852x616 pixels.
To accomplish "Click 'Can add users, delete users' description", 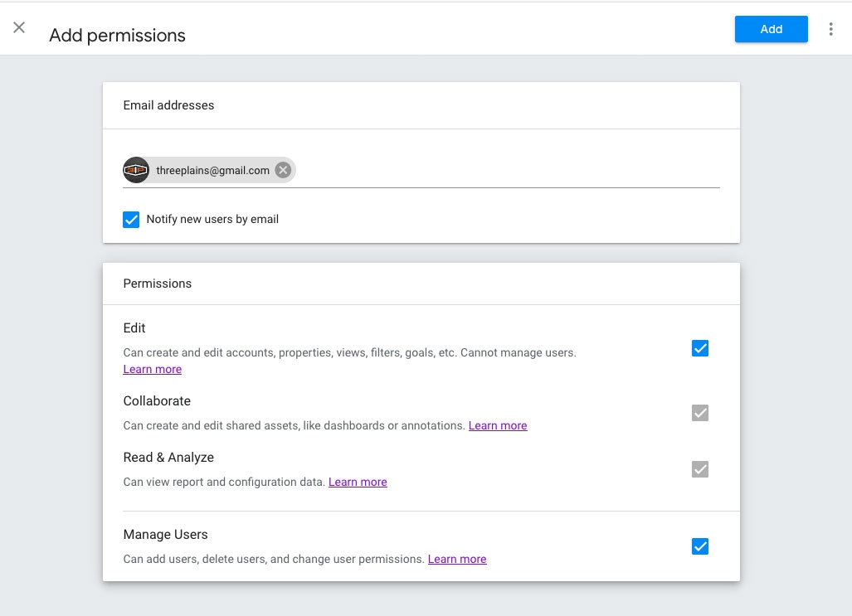I will (274, 560).
